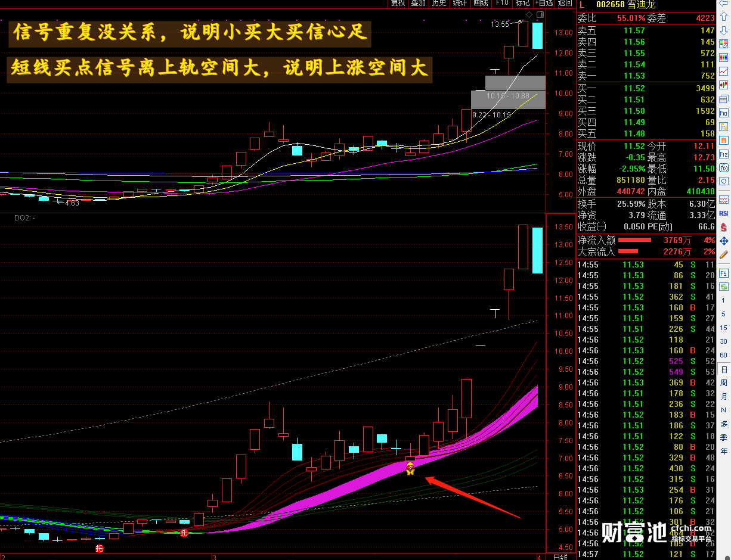Click the 10.15 - 10.88 gap box

coord(507,95)
